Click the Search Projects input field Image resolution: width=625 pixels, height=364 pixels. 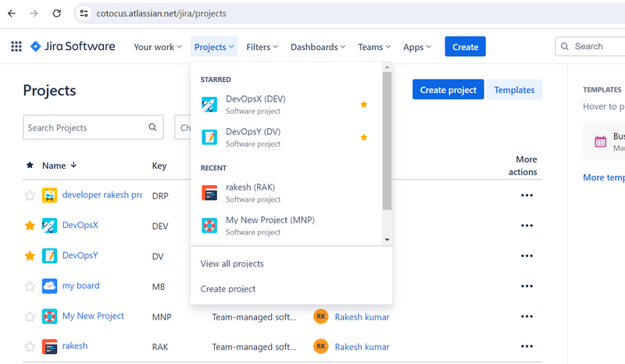tap(84, 127)
